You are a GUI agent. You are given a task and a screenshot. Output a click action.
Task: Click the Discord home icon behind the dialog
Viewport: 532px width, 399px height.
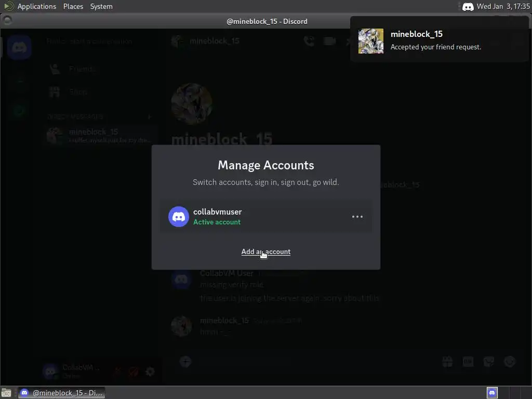click(x=19, y=47)
